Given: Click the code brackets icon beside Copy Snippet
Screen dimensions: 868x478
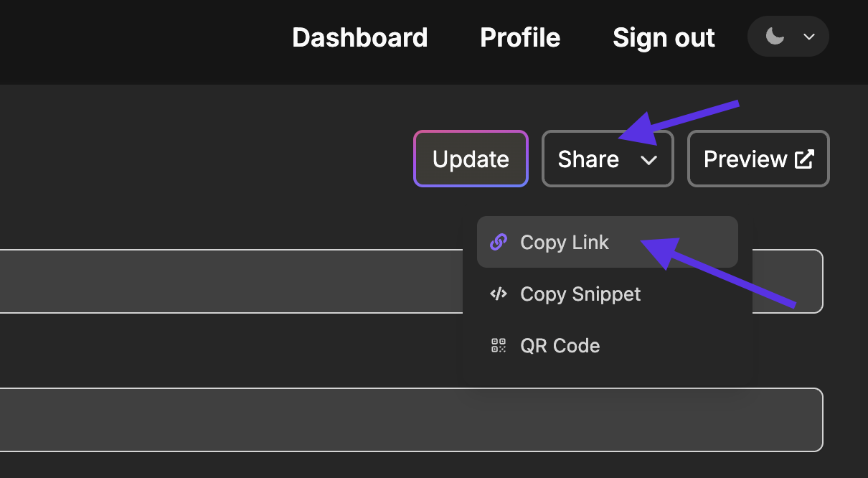Looking at the screenshot, I should pos(498,294).
